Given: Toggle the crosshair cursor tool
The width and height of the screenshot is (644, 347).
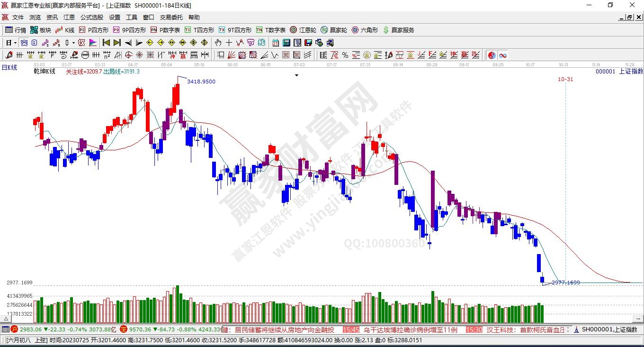Looking at the screenshot, I should click(229, 43).
